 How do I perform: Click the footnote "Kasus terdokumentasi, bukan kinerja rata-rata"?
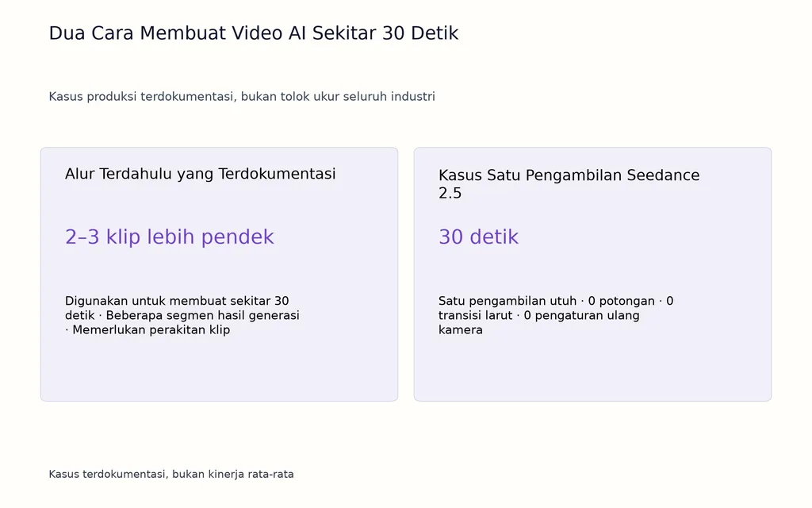click(171, 475)
